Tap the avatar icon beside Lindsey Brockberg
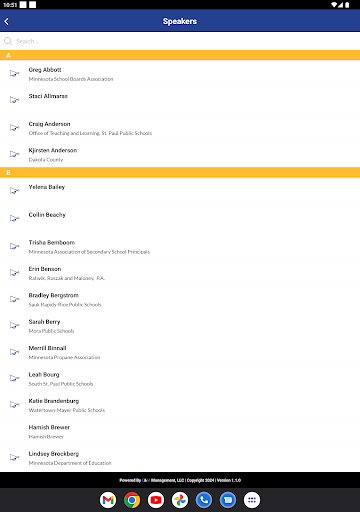Screen dimensions: 360x512 (x=14, y=457)
